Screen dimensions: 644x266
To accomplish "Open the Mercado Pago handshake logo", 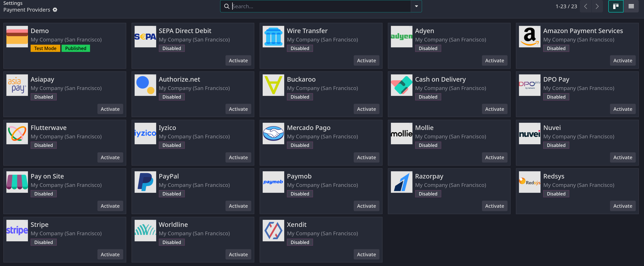I will point(273,134).
